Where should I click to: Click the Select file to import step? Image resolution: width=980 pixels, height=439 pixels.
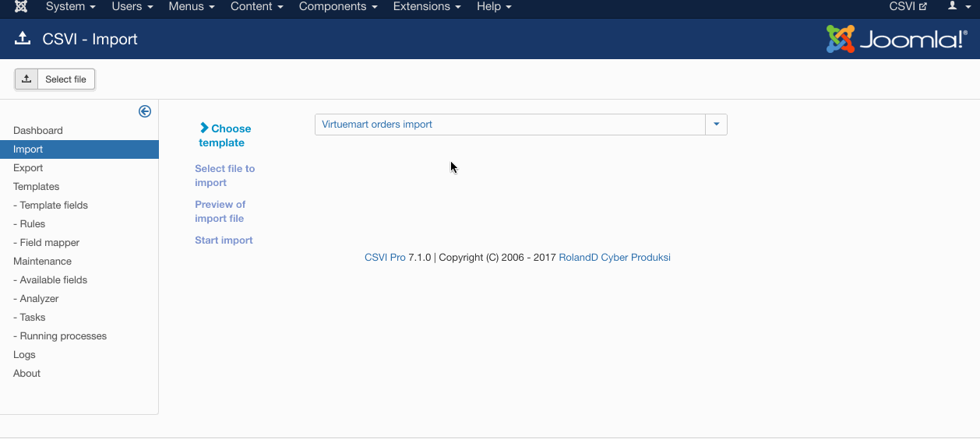click(x=225, y=175)
